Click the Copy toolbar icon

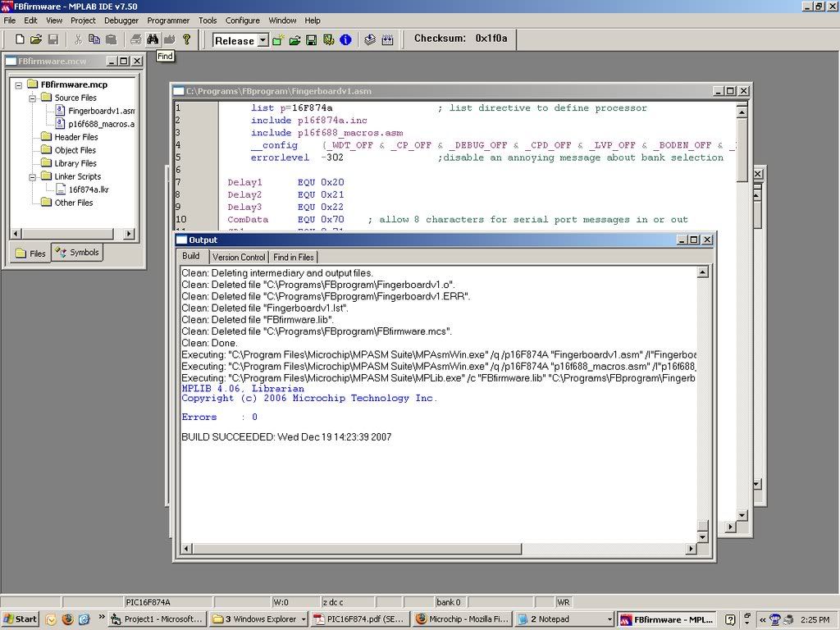pyautogui.click(x=94, y=39)
